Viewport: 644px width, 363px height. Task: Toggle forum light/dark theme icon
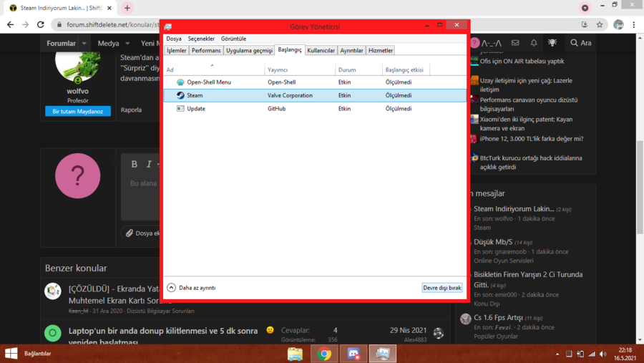click(x=552, y=43)
